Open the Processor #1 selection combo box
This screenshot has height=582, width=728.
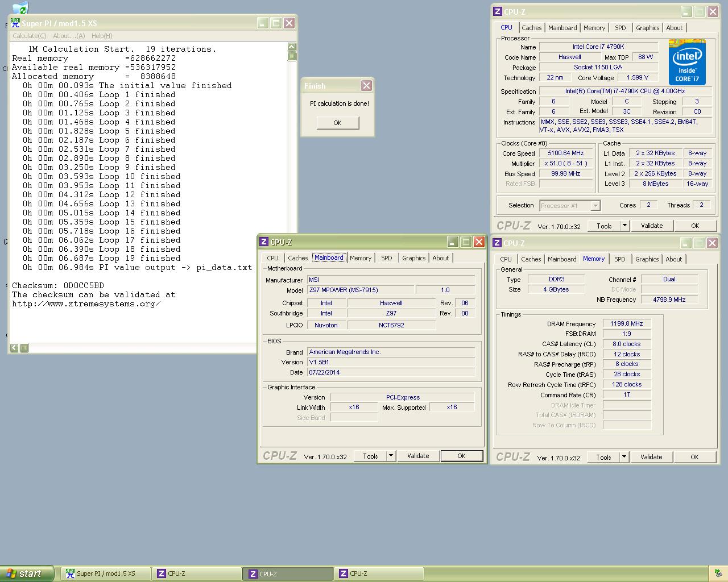[570, 206]
